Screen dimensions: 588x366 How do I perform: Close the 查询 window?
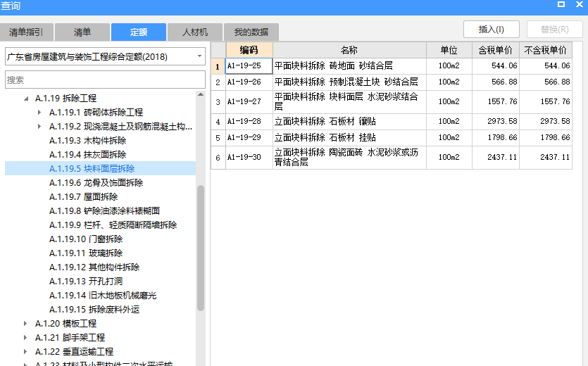[x=580, y=4]
